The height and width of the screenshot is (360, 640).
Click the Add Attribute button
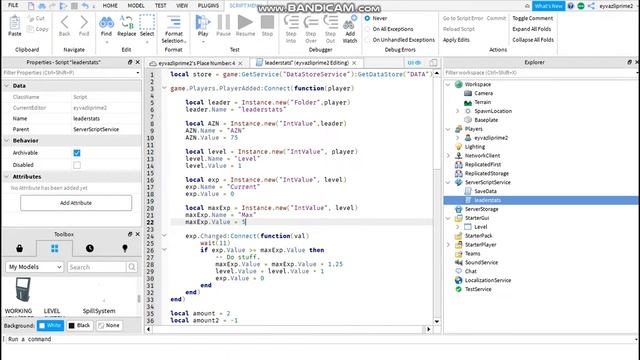[x=76, y=203]
